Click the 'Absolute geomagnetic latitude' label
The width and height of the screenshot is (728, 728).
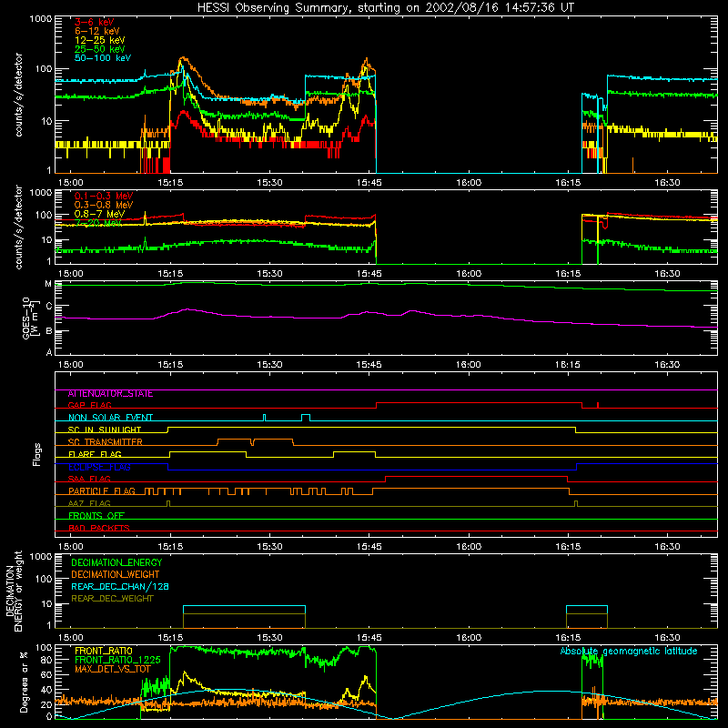point(629,651)
